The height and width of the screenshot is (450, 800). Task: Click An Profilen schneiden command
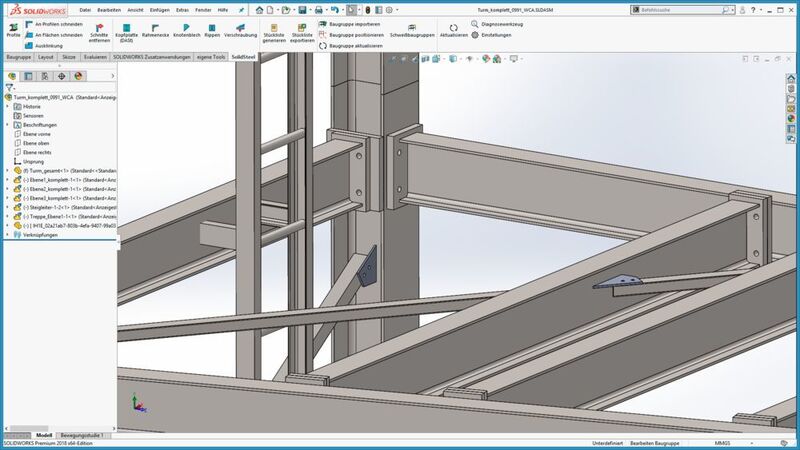coord(54,24)
